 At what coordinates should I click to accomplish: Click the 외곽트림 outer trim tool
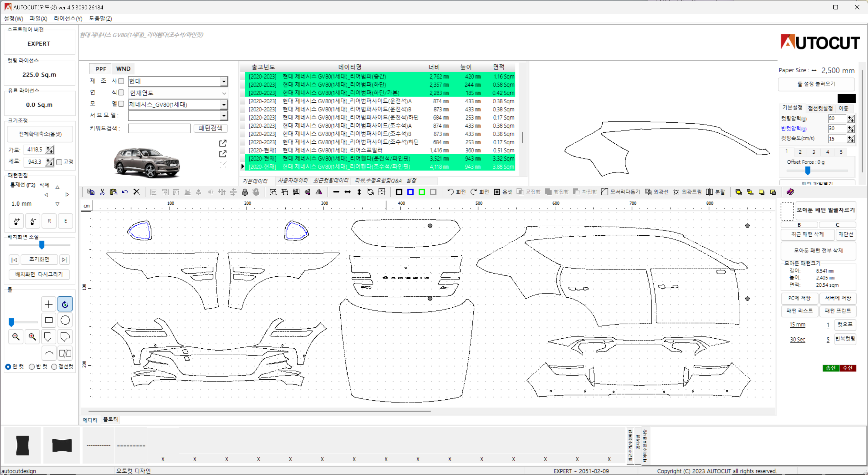click(687, 192)
